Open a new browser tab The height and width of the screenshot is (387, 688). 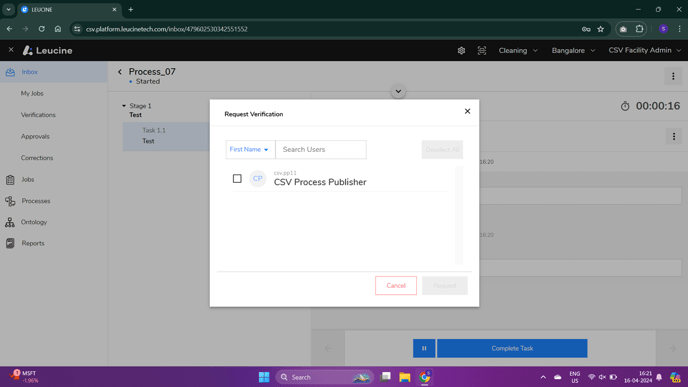(130, 9)
